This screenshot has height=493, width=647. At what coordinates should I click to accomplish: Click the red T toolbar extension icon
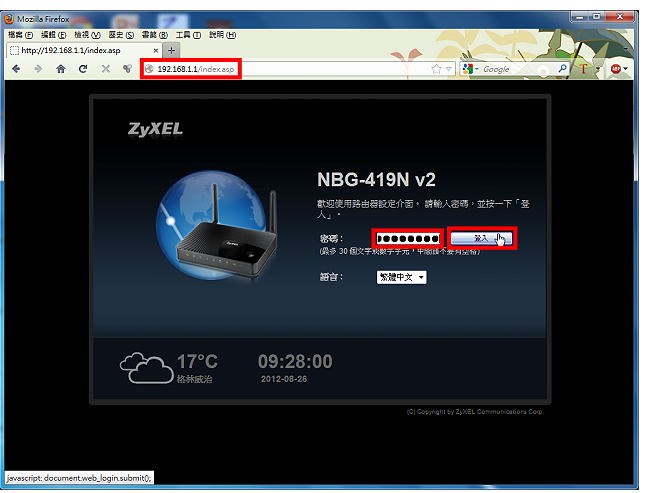point(583,69)
